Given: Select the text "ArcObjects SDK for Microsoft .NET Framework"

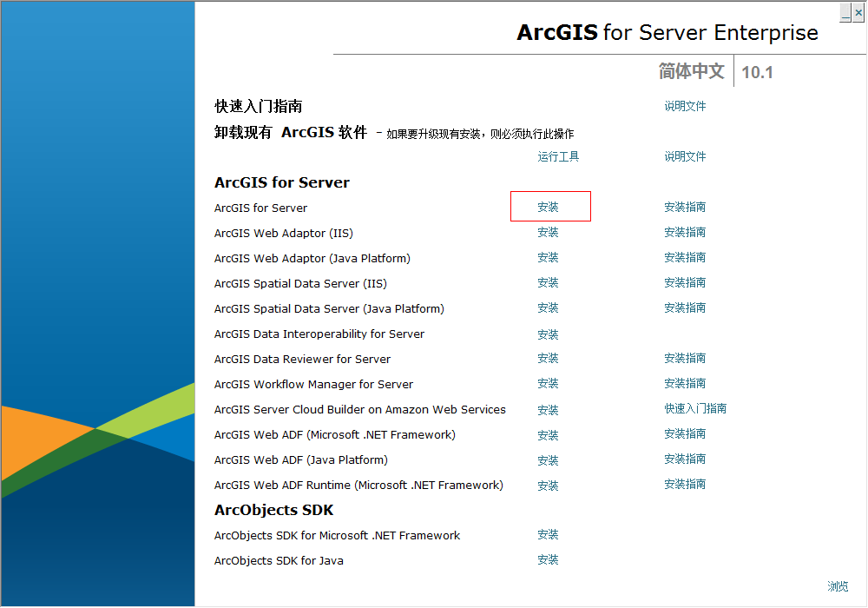Looking at the screenshot, I should [337, 535].
